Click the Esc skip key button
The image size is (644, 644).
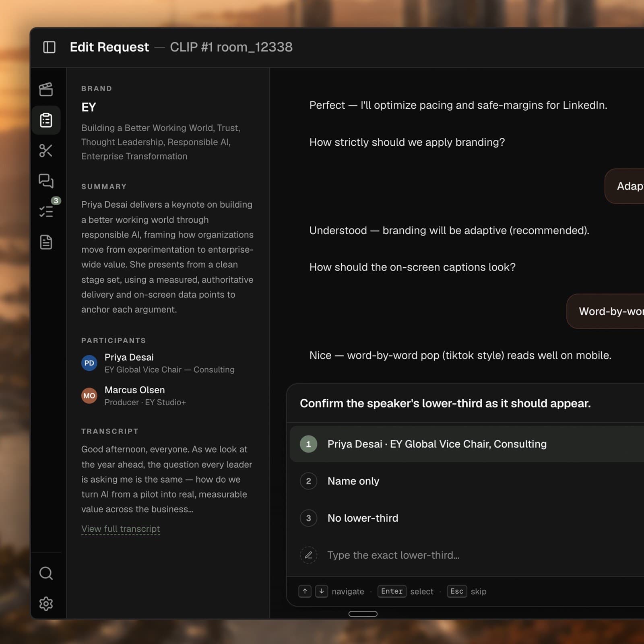pyautogui.click(x=457, y=591)
